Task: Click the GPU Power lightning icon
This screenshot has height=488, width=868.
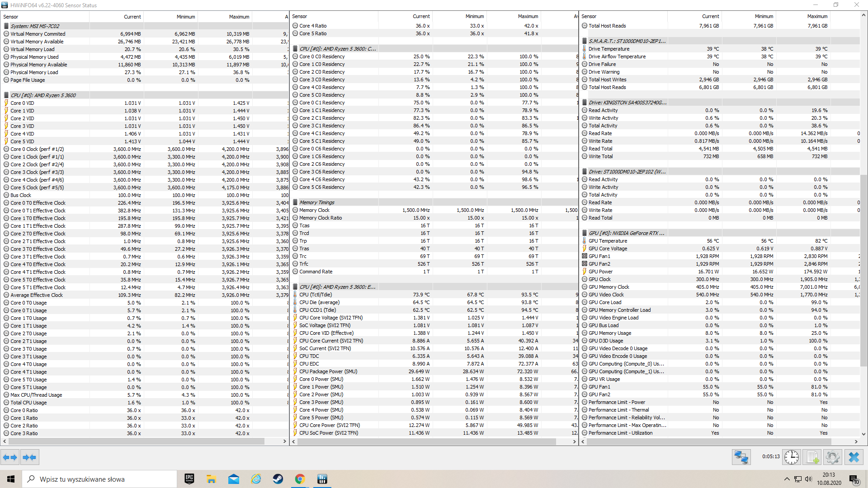Action: pos(584,272)
